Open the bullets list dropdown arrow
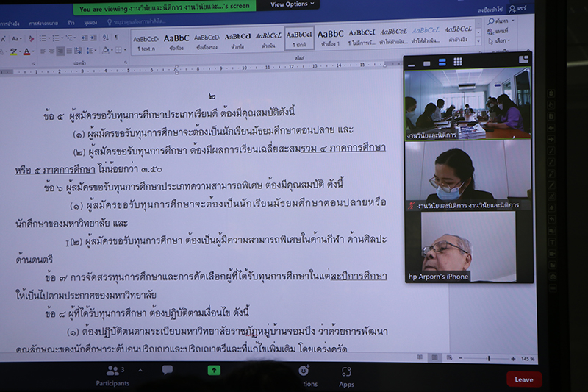 49,38
